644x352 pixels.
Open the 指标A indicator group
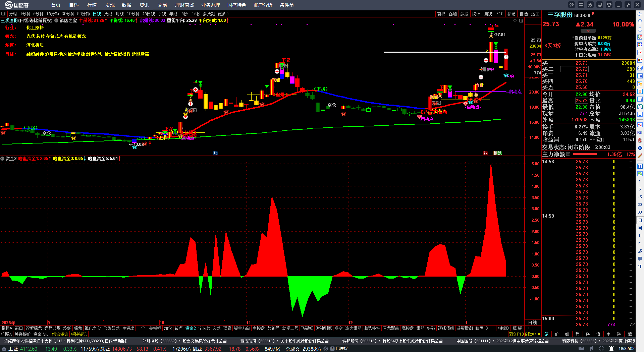[x=7, y=328]
